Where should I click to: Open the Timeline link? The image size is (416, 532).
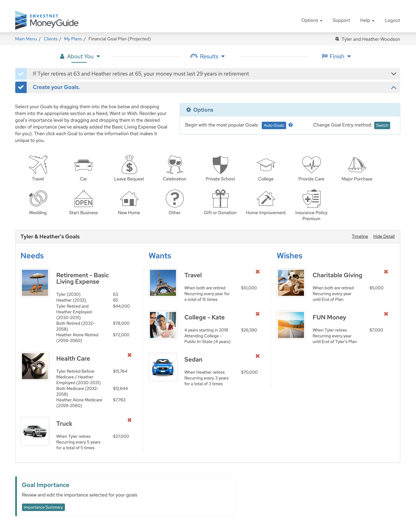point(360,236)
